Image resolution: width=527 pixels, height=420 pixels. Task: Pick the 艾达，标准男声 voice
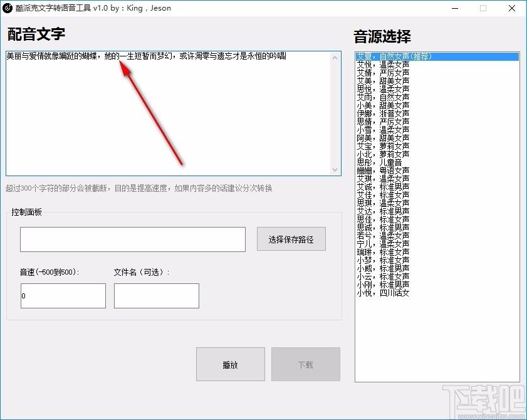437,211
